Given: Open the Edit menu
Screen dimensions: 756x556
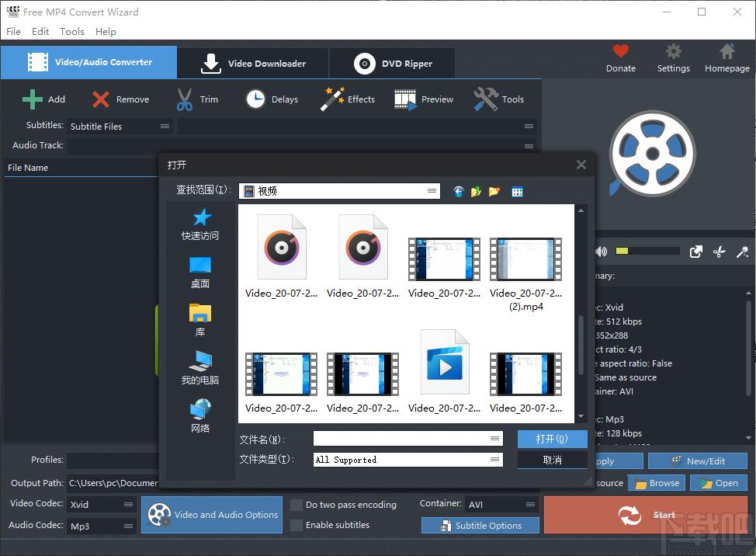Looking at the screenshot, I should [x=40, y=31].
